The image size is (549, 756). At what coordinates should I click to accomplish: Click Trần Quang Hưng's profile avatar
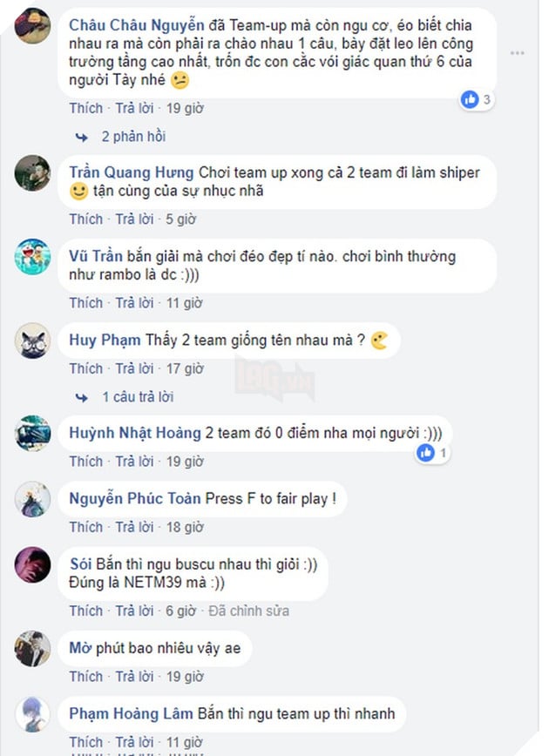pyautogui.click(x=32, y=176)
